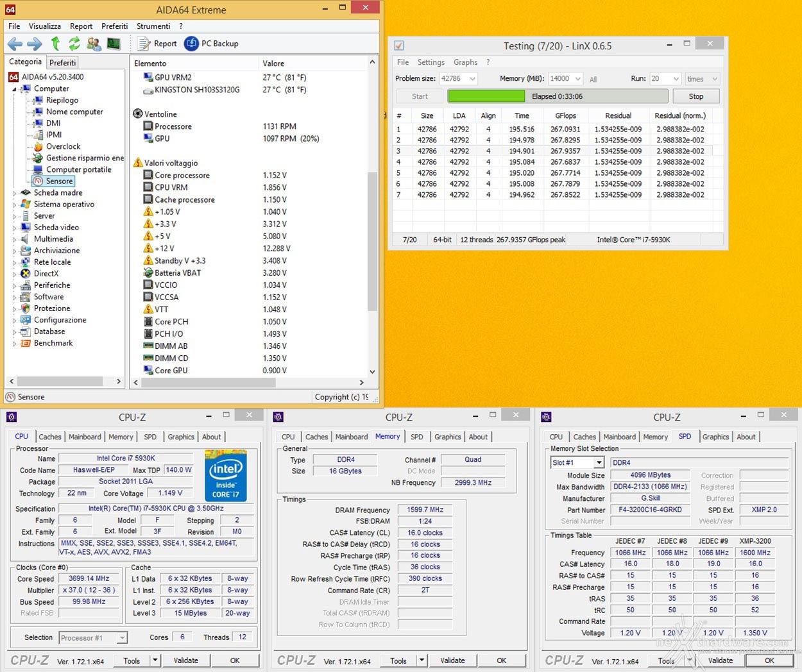Click the GFlops column header in LinX
Viewport: 802px width, 672px height.
566,116
